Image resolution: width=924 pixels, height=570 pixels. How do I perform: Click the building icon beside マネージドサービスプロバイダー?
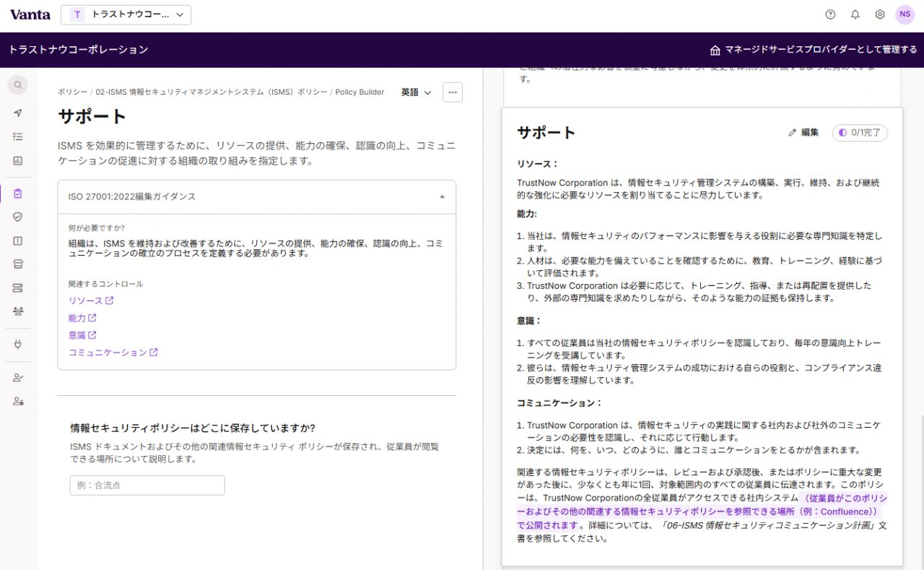coord(715,50)
